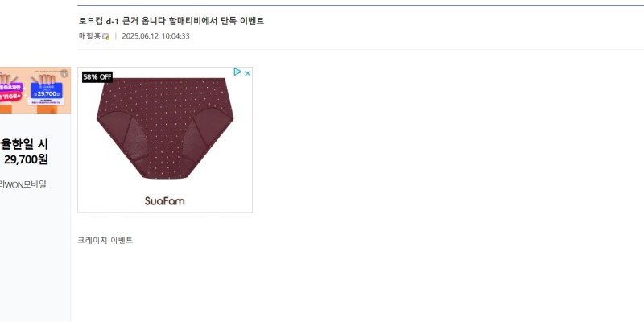The width and height of the screenshot is (644, 322).
Task: Open left ad headline ending 율한일 시
Action: click(x=24, y=144)
